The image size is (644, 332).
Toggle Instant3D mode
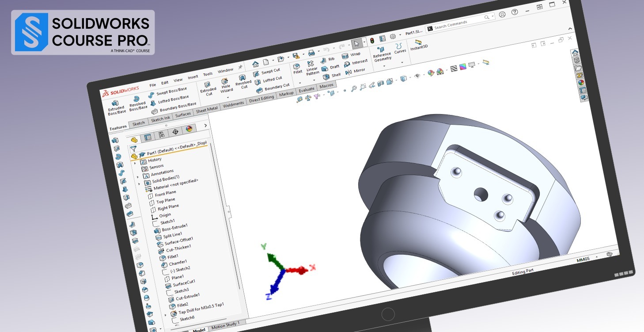(x=418, y=44)
